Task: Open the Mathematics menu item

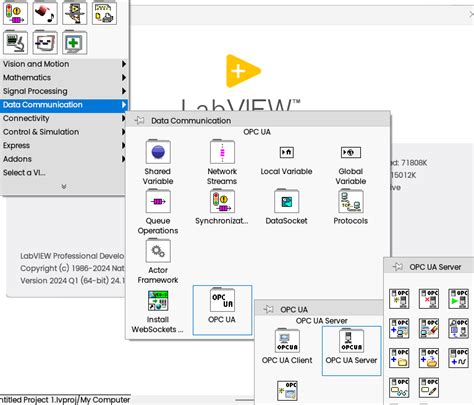Action: (x=64, y=77)
